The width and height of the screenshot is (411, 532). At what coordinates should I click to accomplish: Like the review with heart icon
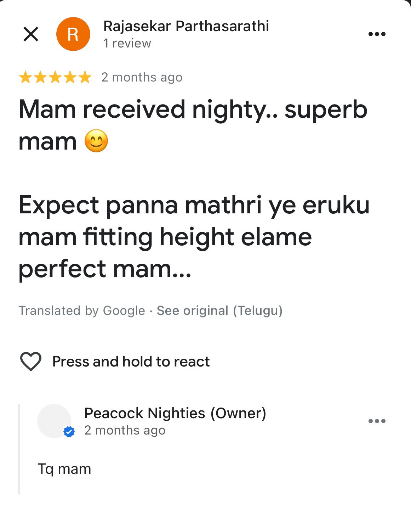pyautogui.click(x=31, y=362)
